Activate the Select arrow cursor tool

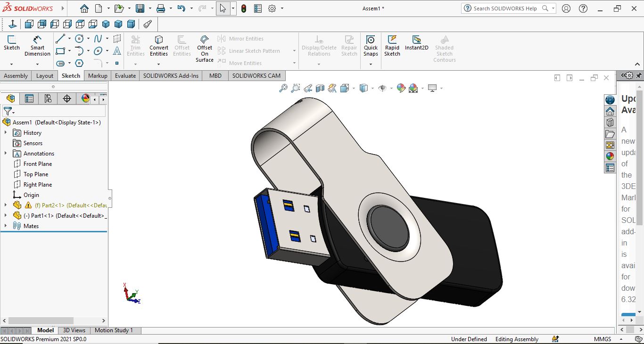tap(223, 8)
